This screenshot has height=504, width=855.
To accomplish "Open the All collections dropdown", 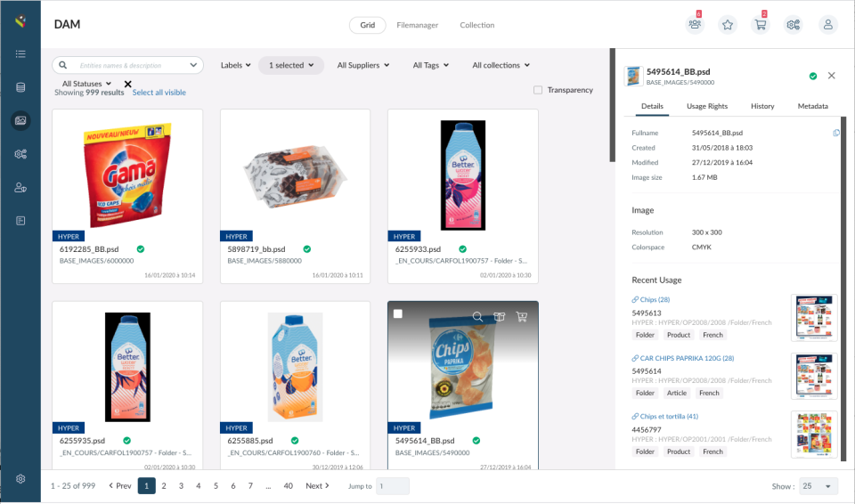I will 501,65.
